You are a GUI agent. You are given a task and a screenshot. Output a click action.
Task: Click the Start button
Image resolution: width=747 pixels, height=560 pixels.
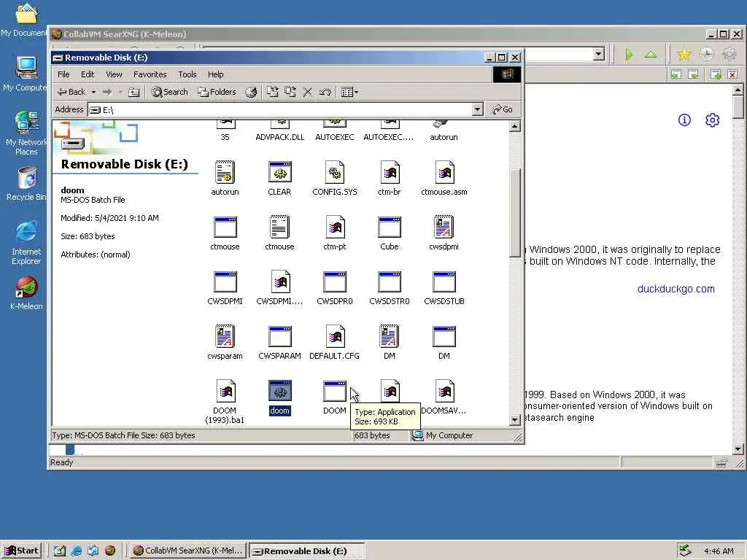pyautogui.click(x=22, y=551)
